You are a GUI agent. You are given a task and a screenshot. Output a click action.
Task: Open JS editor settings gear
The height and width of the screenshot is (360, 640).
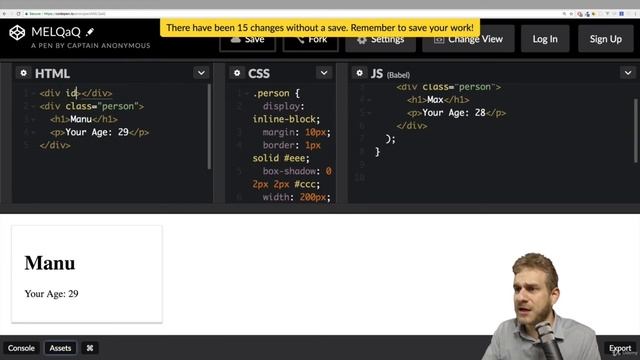coord(359,73)
